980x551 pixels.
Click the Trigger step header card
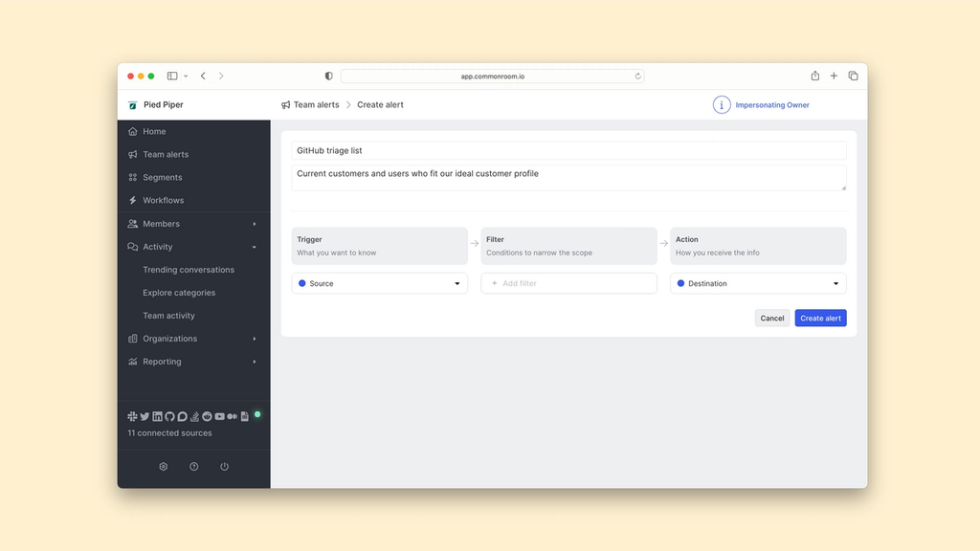point(379,246)
